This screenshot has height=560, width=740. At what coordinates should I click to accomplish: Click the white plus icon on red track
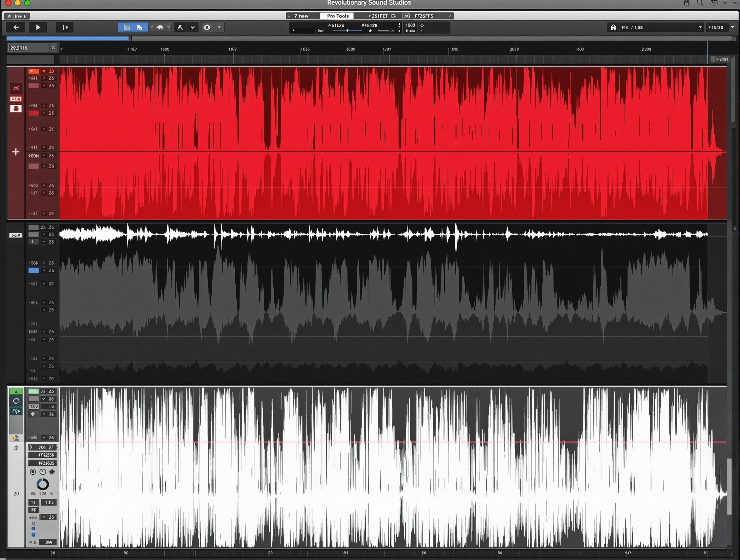pyautogui.click(x=16, y=152)
